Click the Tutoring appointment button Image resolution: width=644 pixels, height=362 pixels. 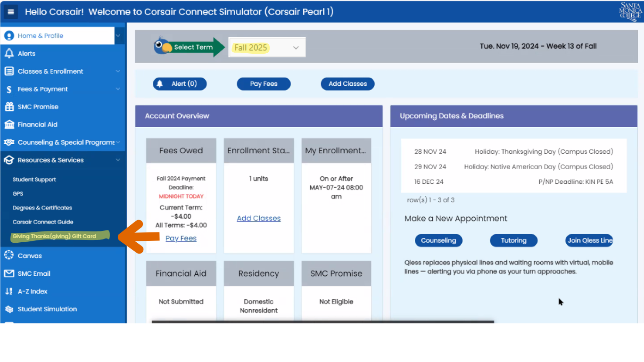point(513,240)
